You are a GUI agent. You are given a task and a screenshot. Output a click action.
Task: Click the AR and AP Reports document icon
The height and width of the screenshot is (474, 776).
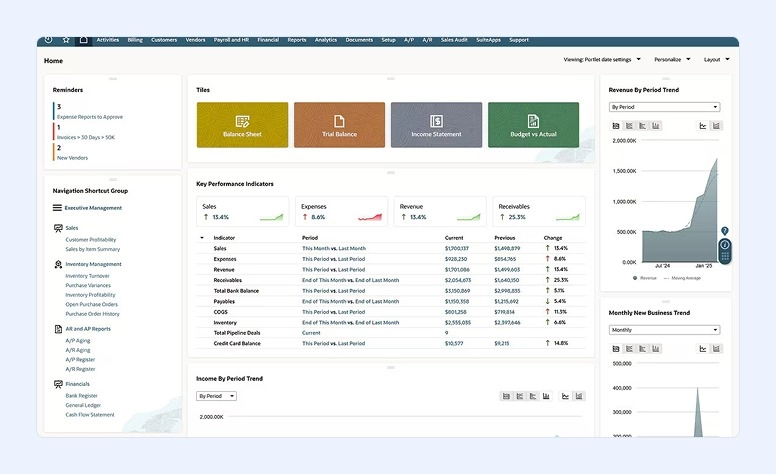pyautogui.click(x=58, y=329)
